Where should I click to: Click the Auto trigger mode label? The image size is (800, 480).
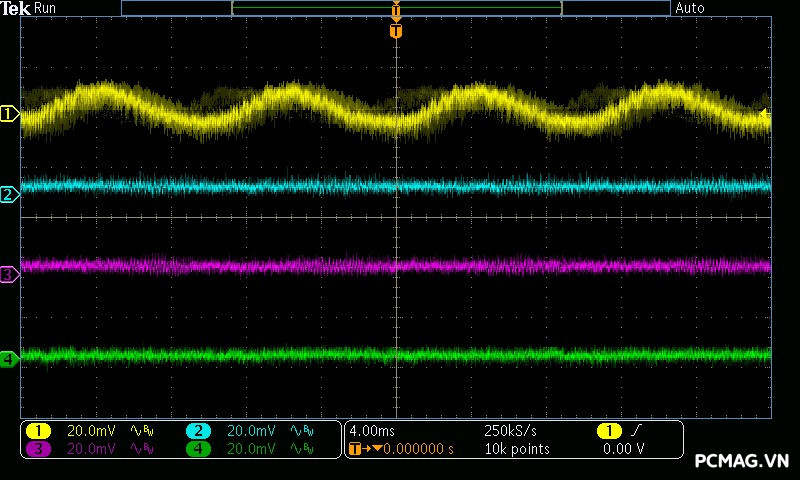coord(690,8)
